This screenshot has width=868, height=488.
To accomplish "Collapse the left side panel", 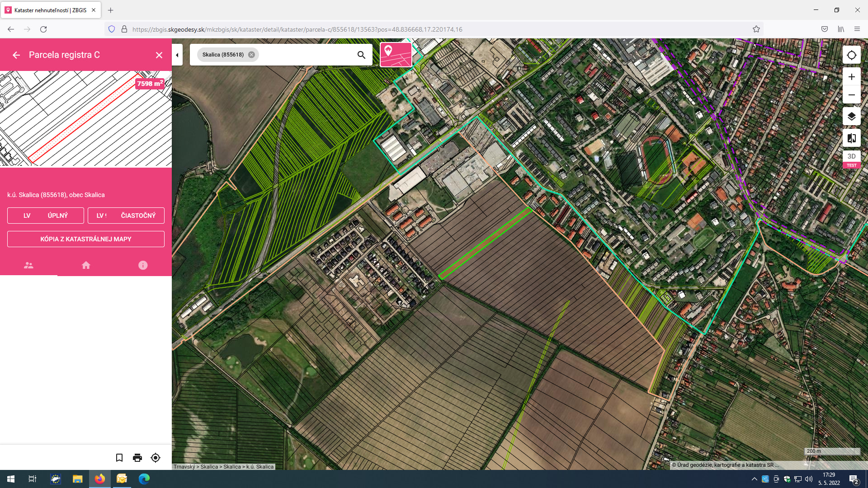I will 177,55.
